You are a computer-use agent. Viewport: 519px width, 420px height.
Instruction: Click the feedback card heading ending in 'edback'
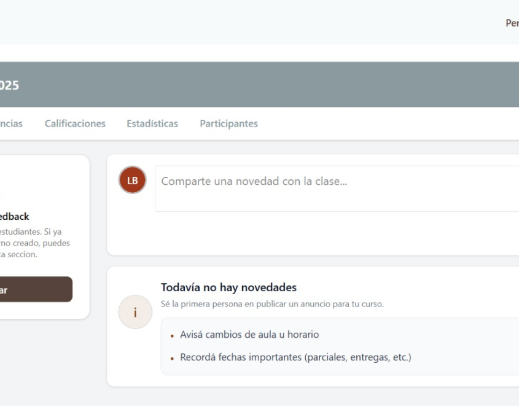(15, 217)
